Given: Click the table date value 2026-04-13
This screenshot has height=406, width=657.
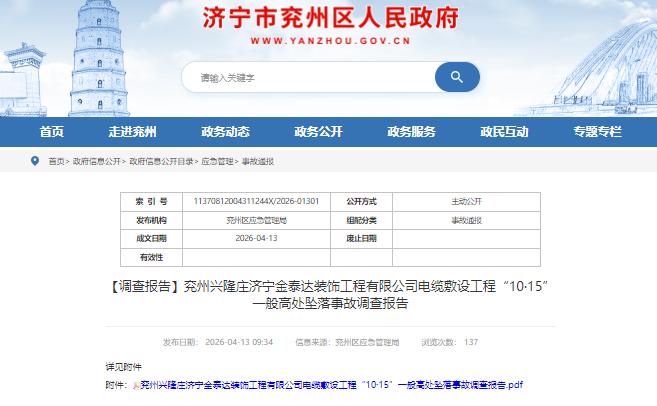Looking at the screenshot, I should pyautogui.click(x=256, y=238).
